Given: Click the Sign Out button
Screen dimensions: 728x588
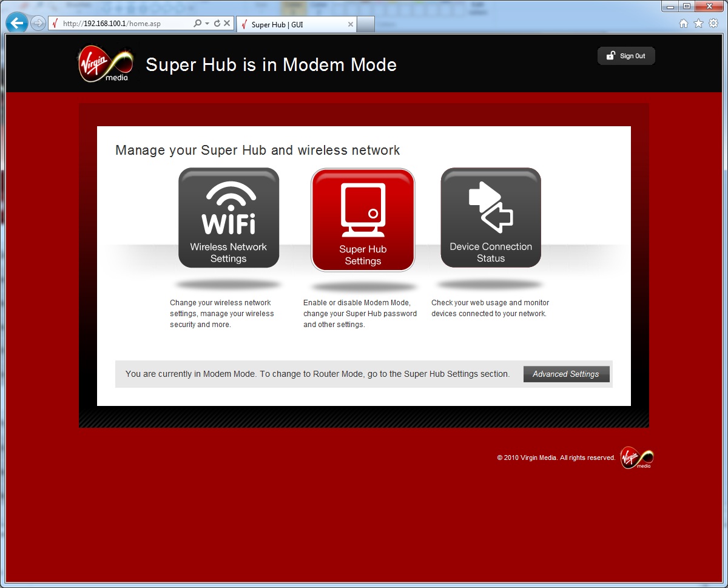Looking at the screenshot, I should point(626,56).
